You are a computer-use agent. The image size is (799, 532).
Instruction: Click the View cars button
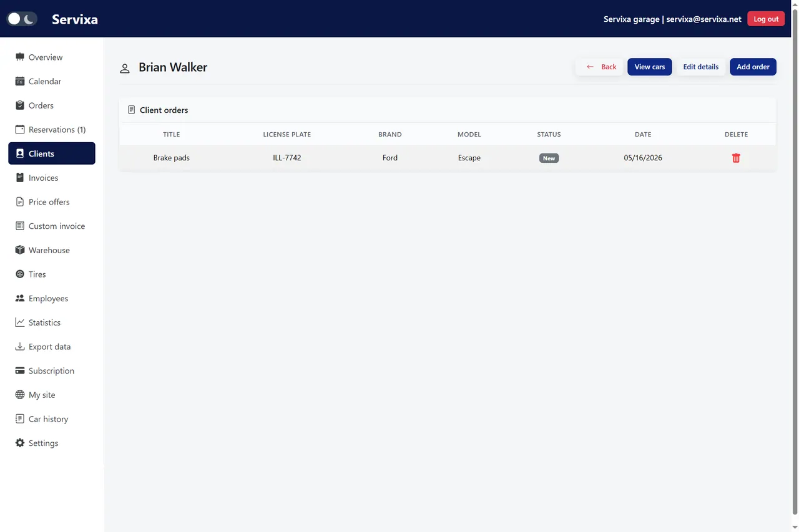(x=650, y=67)
